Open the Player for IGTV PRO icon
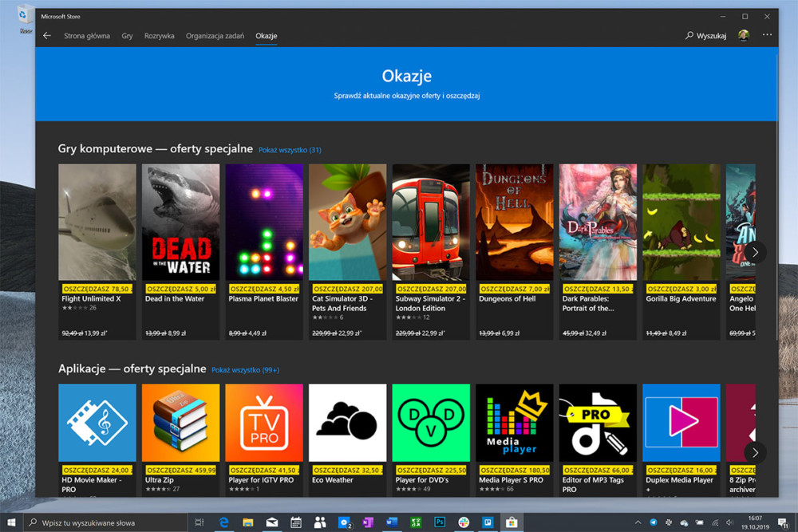 [x=264, y=423]
